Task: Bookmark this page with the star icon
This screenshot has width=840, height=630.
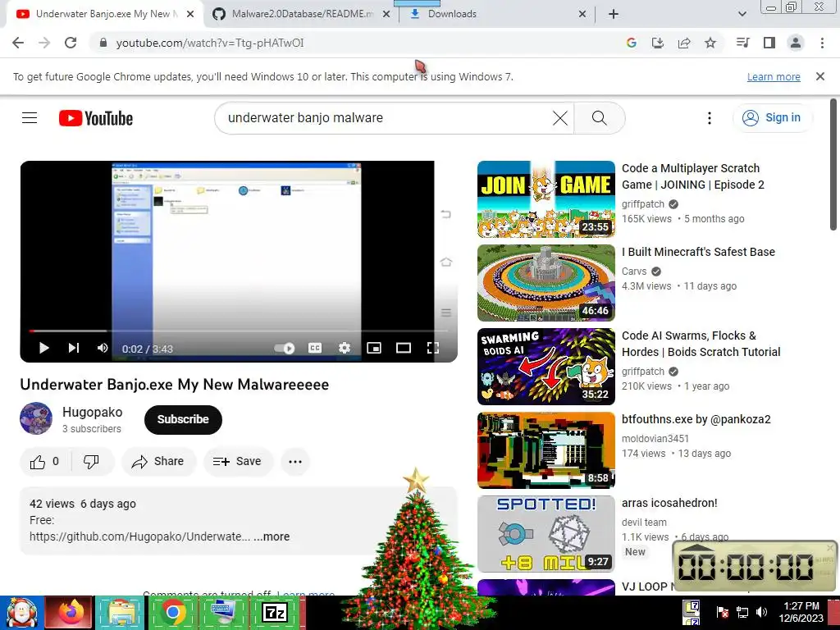Action: (710, 43)
